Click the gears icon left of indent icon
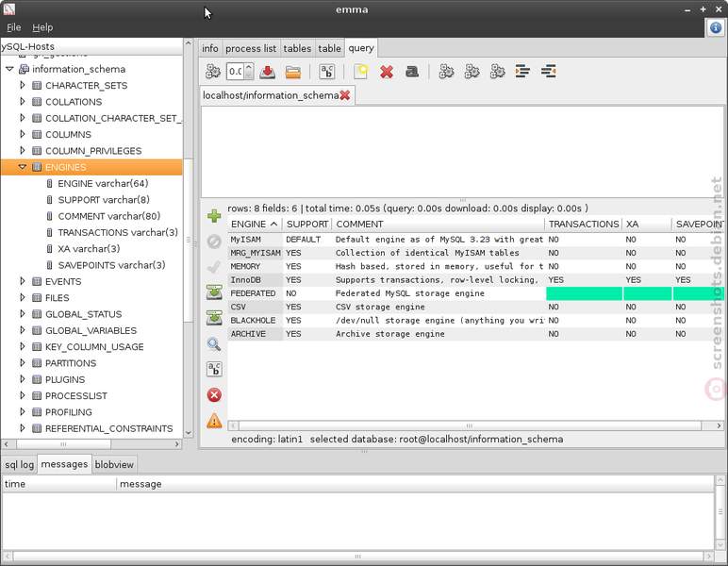 (497, 72)
